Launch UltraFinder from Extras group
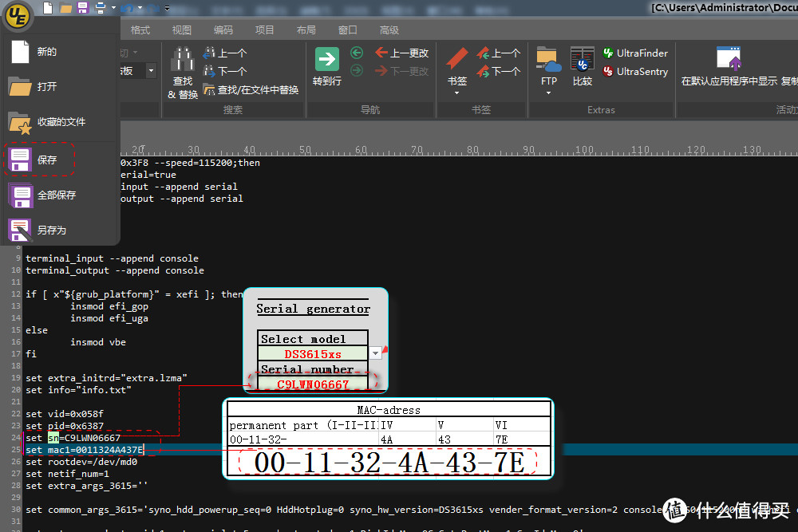Image resolution: width=798 pixels, height=532 pixels. [x=635, y=53]
